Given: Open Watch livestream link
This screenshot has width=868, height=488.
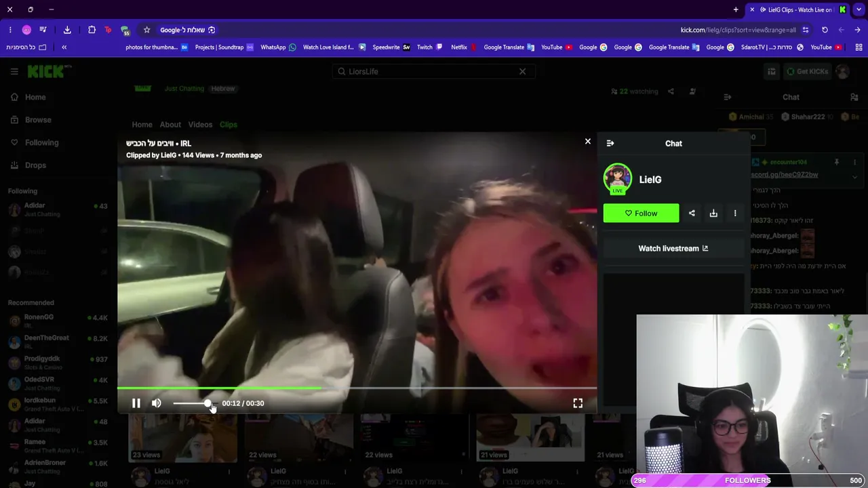Looking at the screenshot, I should point(673,248).
